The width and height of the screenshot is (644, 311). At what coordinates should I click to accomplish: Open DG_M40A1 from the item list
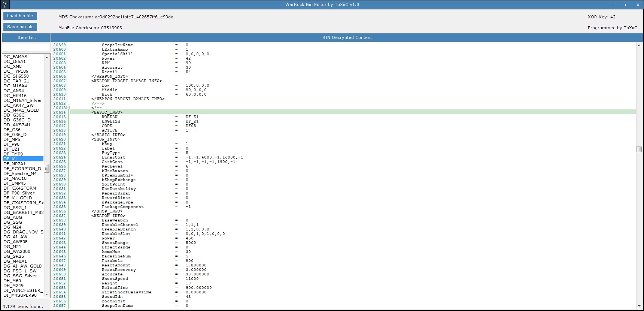click(15, 261)
